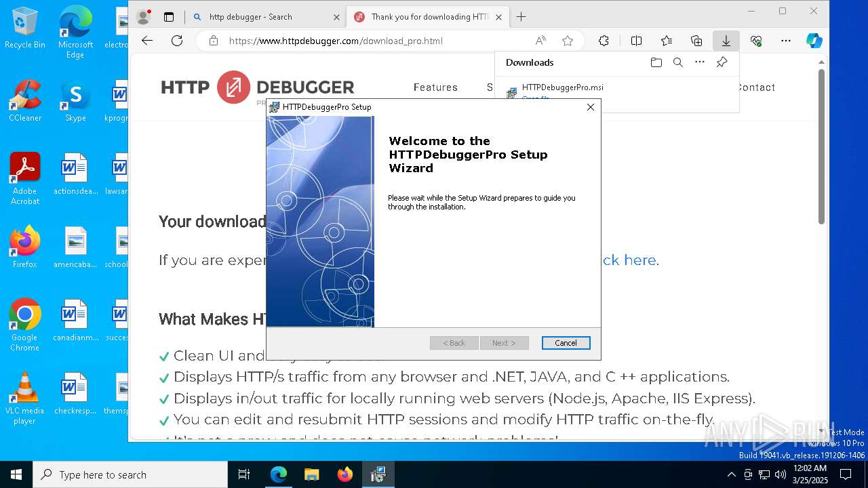Image resolution: width=868 pixels, height=488 pixels.
Task: Open the Features menu on the website
Action: point(435,87)
